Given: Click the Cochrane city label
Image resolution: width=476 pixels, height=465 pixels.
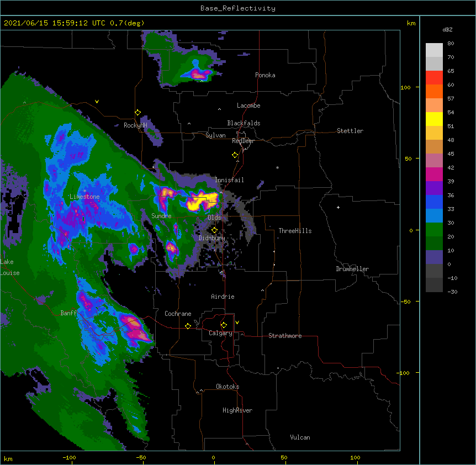Looking at the screenshot, I should click(x=178, y=314).
